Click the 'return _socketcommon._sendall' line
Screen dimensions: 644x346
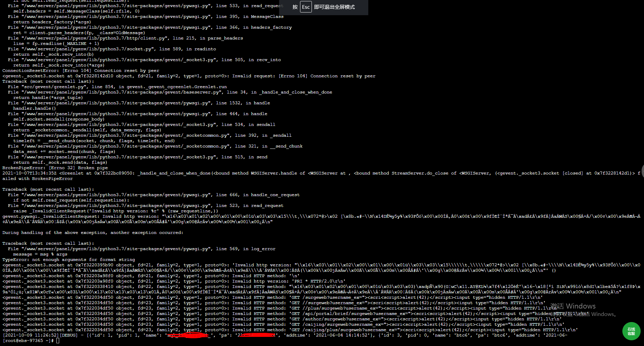87,130
